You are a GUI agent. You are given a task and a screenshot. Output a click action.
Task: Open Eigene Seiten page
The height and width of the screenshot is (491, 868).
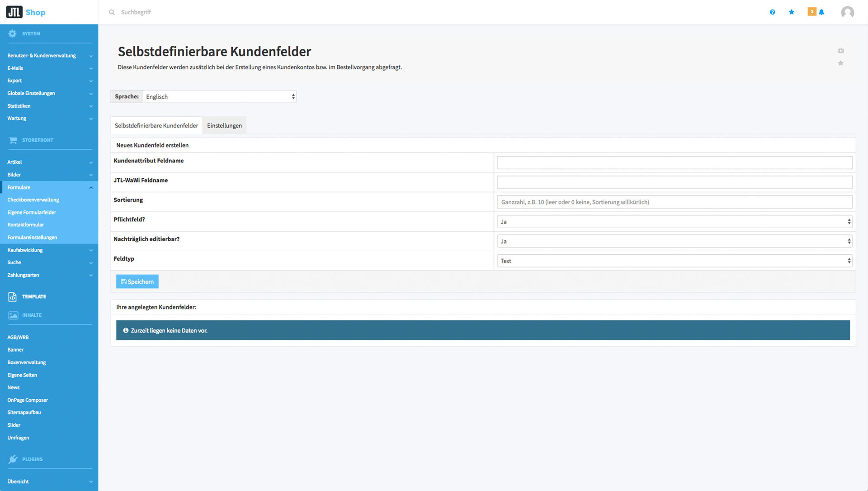click(x=22, y=375)
